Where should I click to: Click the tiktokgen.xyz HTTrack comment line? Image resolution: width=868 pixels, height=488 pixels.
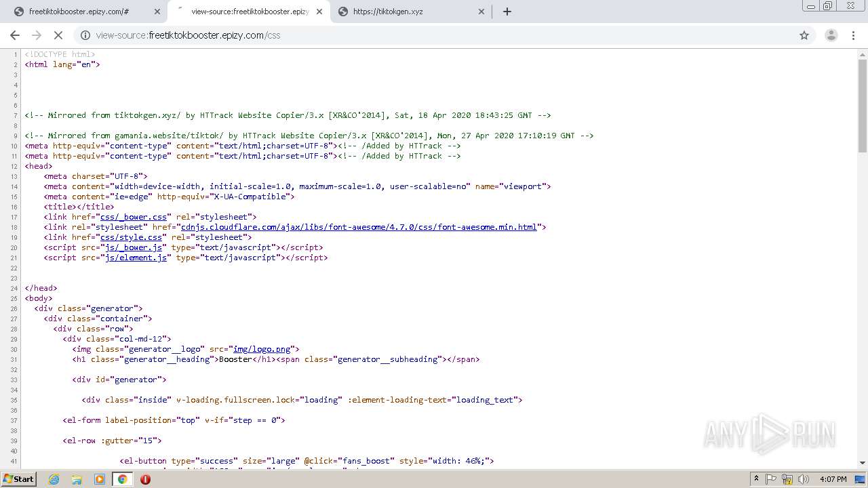288,115
